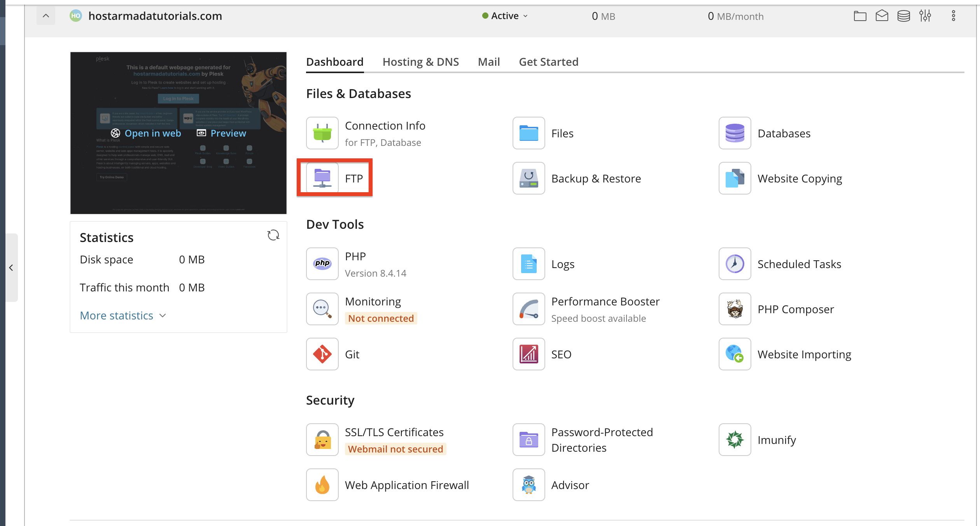This screenshot has width=980, height=526.
Task: Click the Open in web link
Action: (146, 133)
